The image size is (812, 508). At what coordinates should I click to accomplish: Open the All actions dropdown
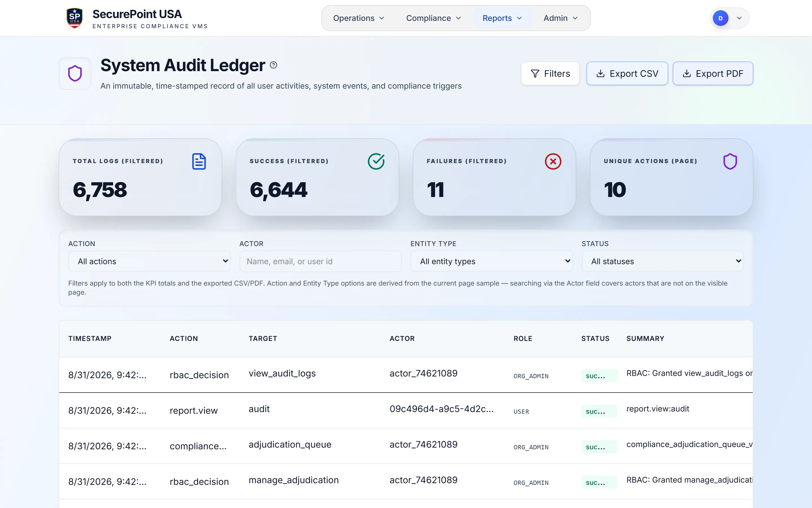tap(149, 261)
